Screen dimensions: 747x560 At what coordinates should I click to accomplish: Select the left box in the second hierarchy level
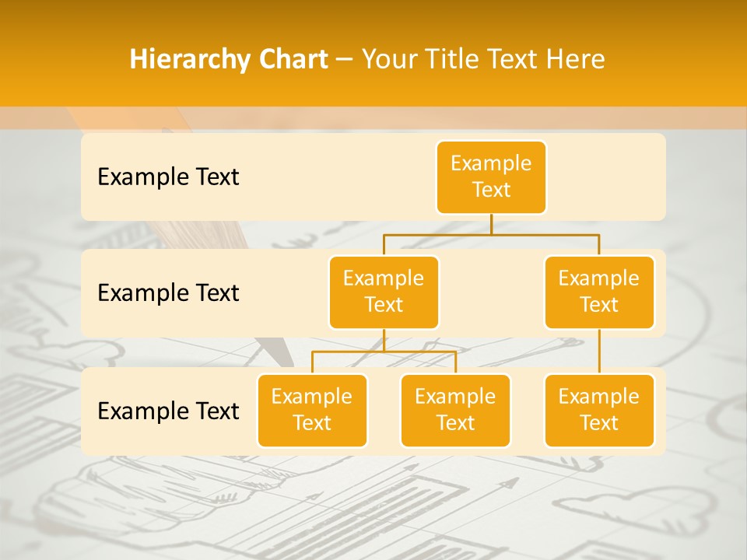(x=384, y=292)
